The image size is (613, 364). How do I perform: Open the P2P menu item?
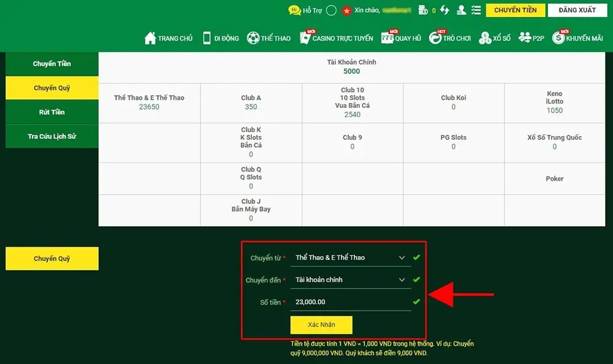[x=531, y=39]
